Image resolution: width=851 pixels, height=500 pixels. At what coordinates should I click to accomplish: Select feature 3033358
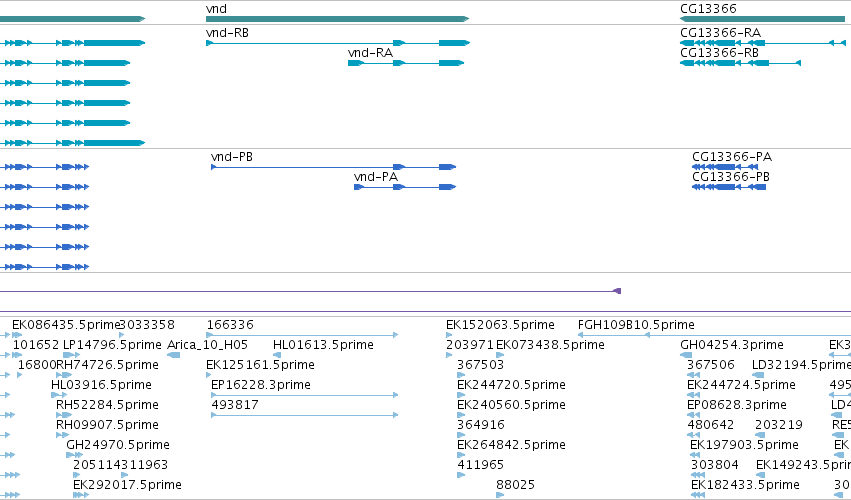pyautogui.click(x=147, y=325)
